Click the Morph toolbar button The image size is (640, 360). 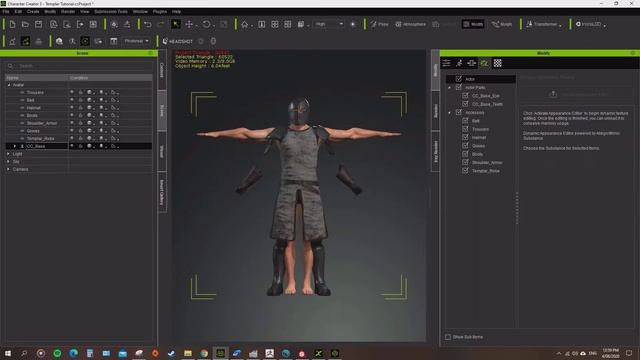tap(502, 24)
